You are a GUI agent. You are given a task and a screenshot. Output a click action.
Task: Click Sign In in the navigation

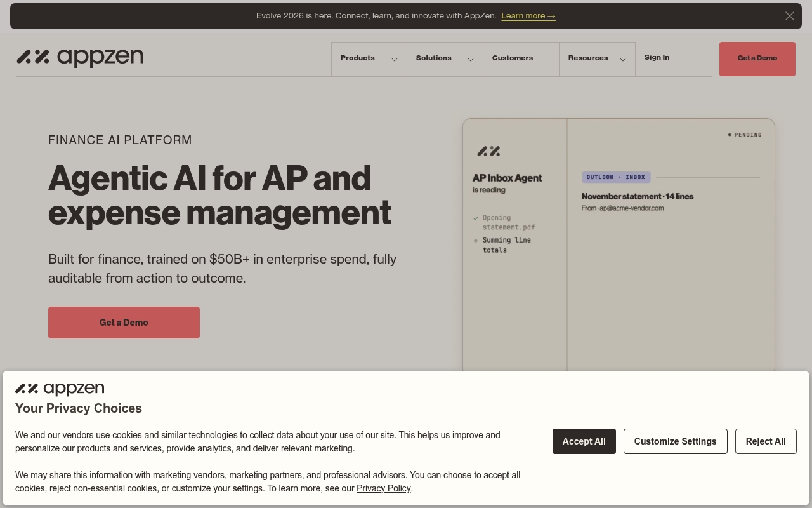(657, 57)
